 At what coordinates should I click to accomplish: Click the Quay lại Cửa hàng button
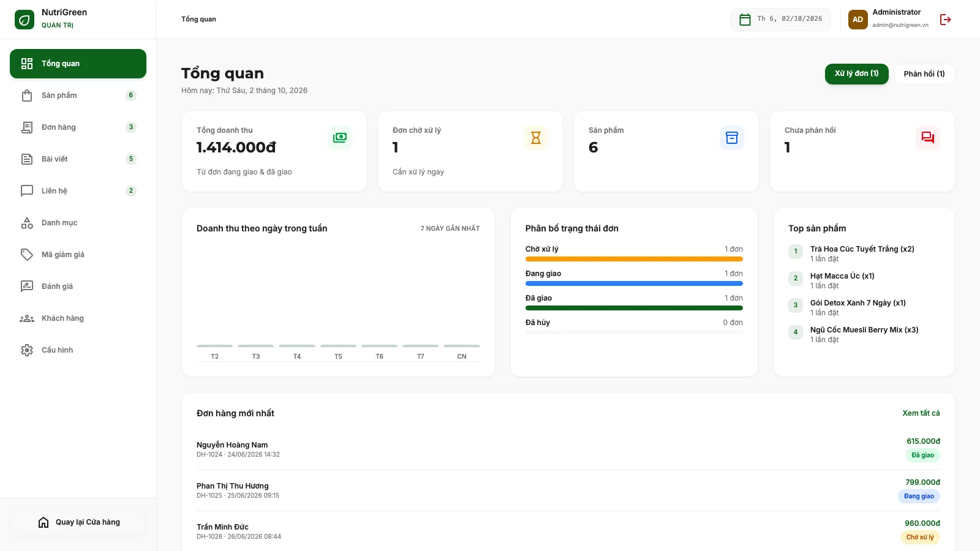(x=78, y=522)
